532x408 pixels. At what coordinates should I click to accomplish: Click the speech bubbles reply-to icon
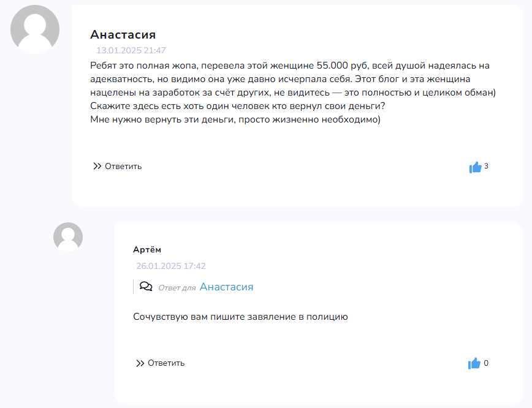[x=146, y=287]
